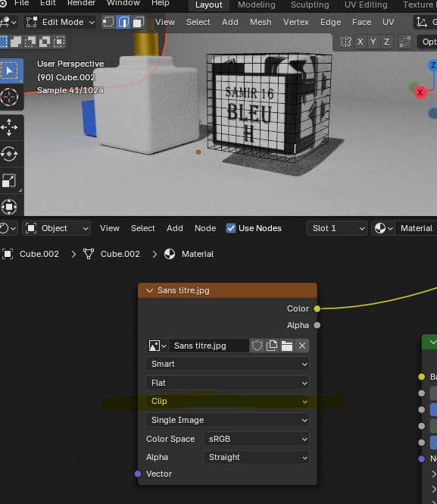
Task: Toggle mesh mirror icon
Action: tap(345, 42)
